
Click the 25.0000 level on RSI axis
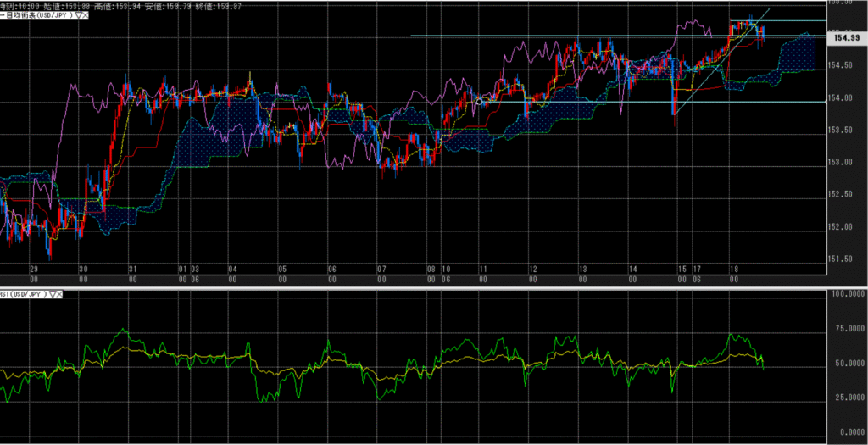point(844,398)
